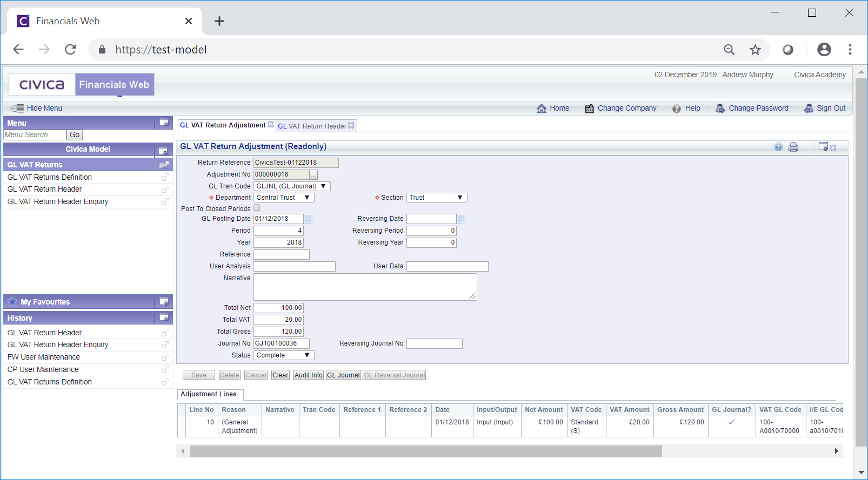The image size is (868, 480).
Task: Open GL VAT Return Header menu item
Action: click(45, 190)
